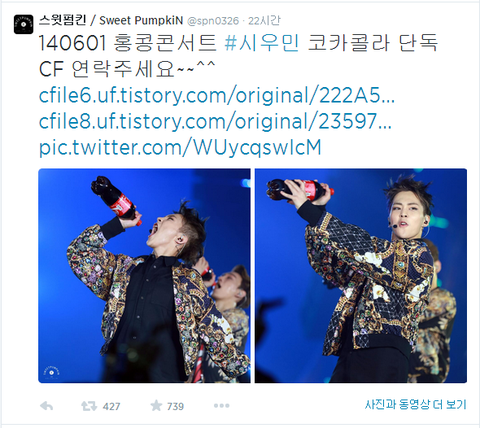This screenshot has width=480, height=428.
Task: Click the Korean name 스윗펌킨
Action: (x=62, y=20)
